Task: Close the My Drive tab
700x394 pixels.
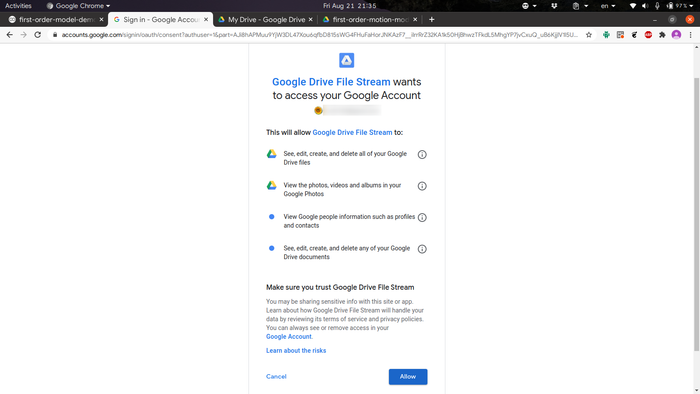Action: (310, 20)
